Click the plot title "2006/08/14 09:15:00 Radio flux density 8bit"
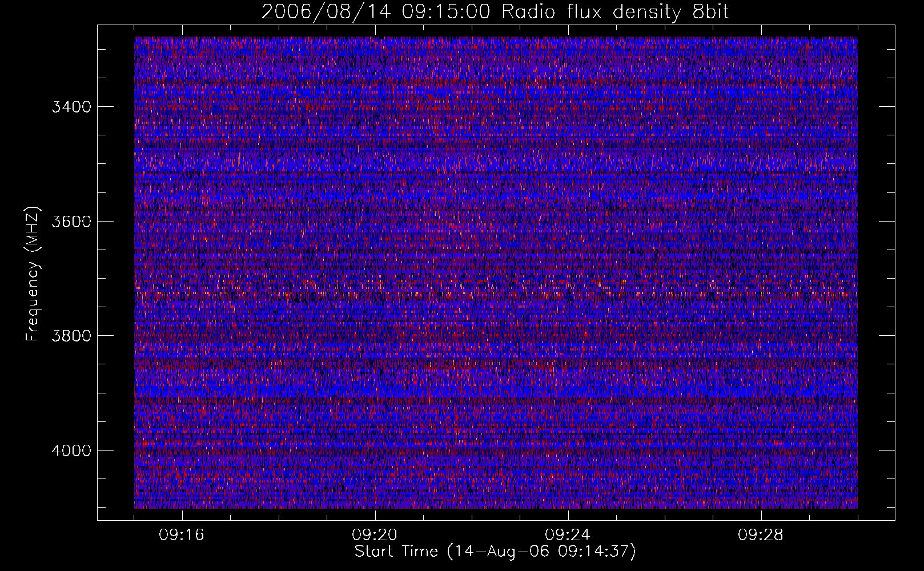 tap(495, 11)
